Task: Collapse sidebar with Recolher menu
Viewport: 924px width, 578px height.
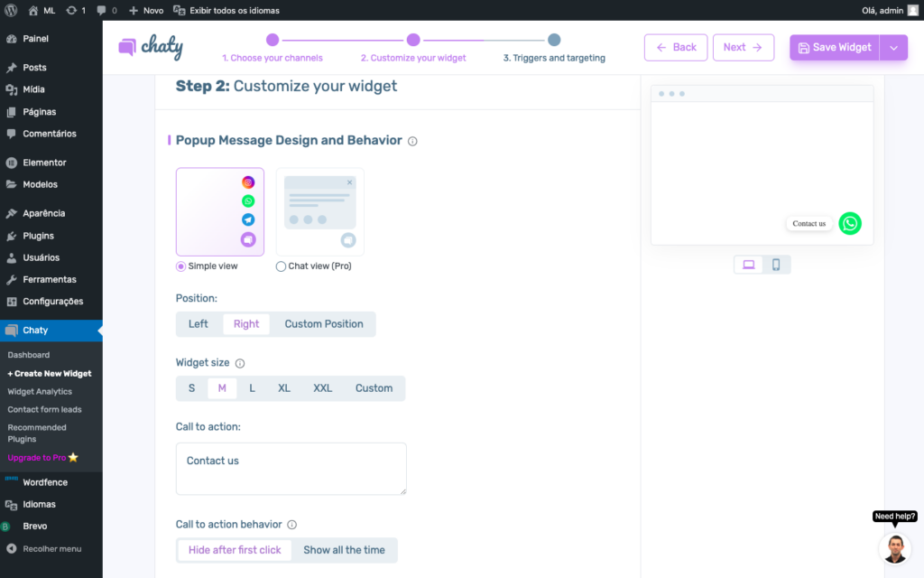Action: 51,548
